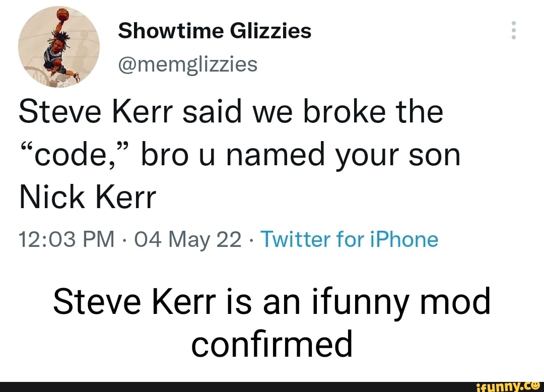544x392 pixels.
Task: Click the confirmed caption word
Action: pyautogui.click(x=272, y=345)
